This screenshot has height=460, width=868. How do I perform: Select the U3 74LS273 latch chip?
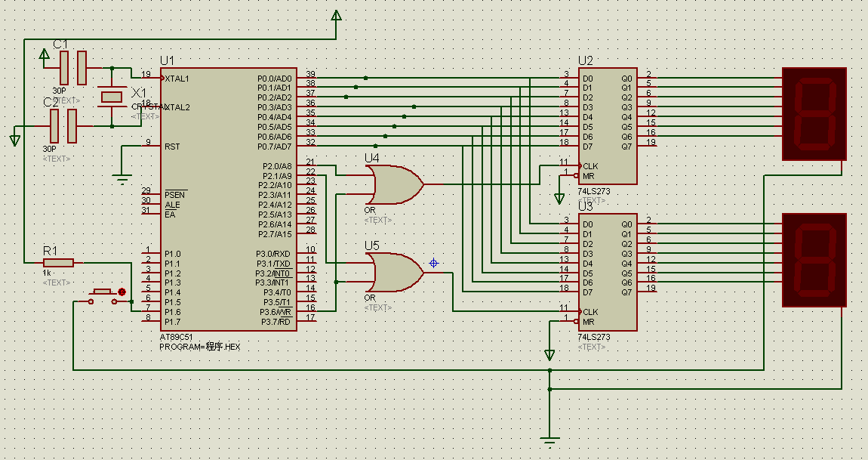(608, 272)
